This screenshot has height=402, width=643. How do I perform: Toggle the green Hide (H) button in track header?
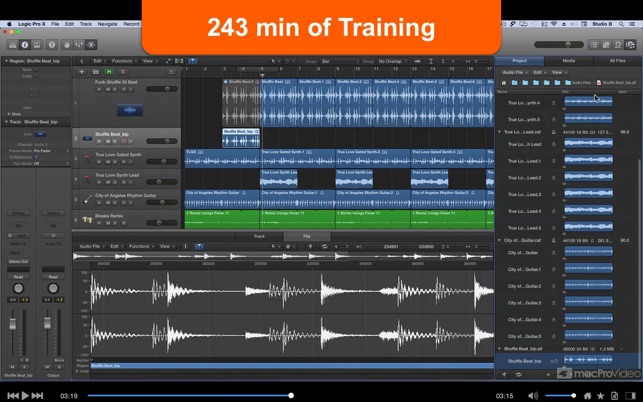(109, 72)
